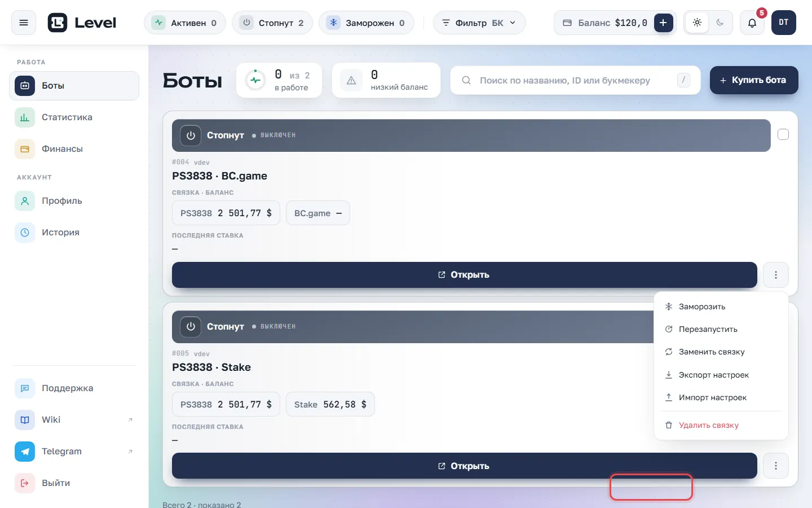Click the Wiki book icon

click(25, 420)
